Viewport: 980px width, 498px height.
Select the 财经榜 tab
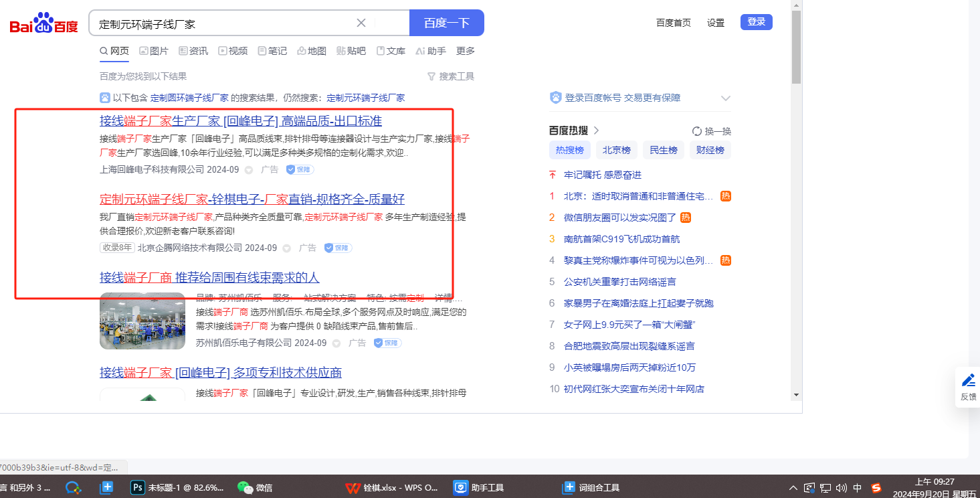point(710,150)
